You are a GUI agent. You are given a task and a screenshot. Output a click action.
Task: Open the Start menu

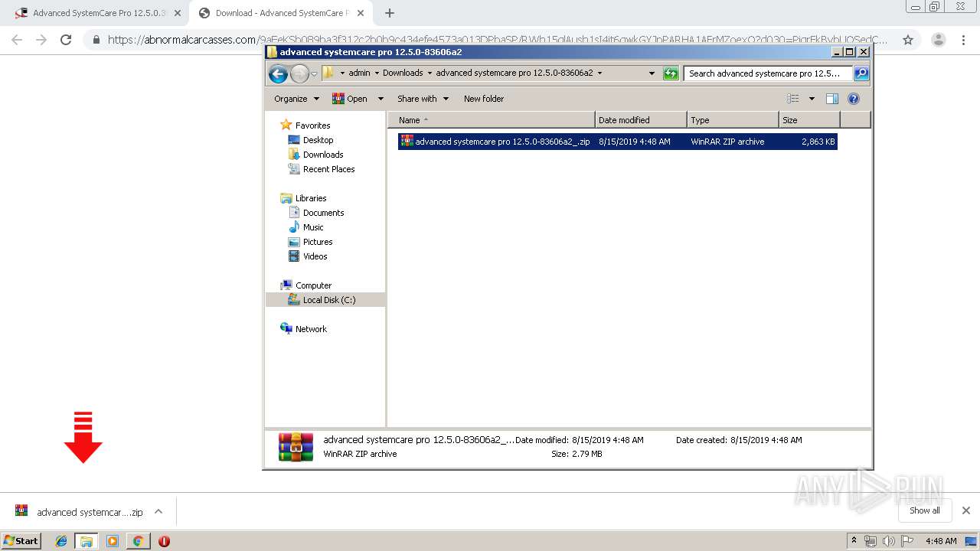[21, 541]
